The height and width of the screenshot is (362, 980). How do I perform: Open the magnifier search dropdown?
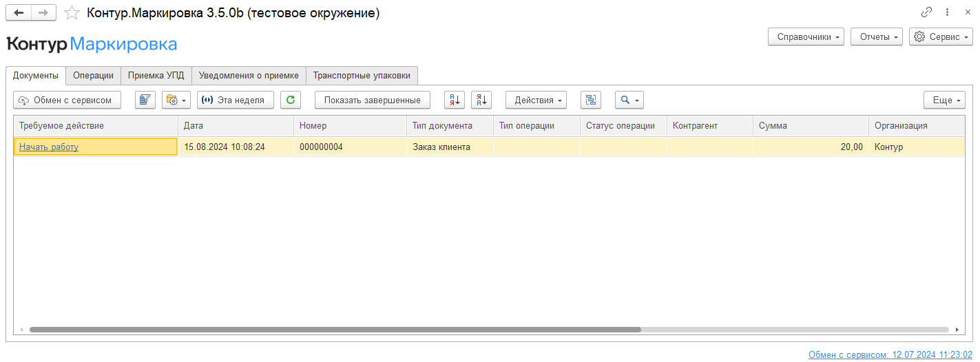coord(629,100)
